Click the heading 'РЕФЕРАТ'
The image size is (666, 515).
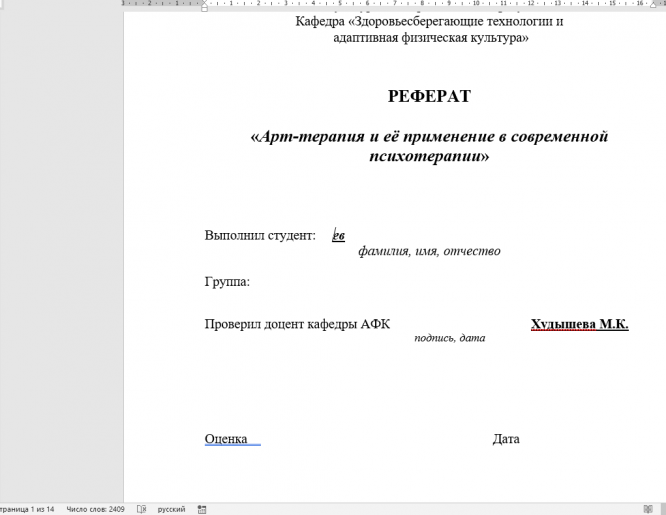429,97
